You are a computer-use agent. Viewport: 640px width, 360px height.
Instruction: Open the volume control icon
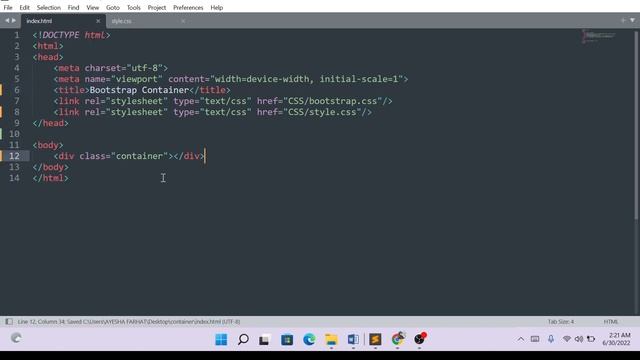(x=579, y=339)
